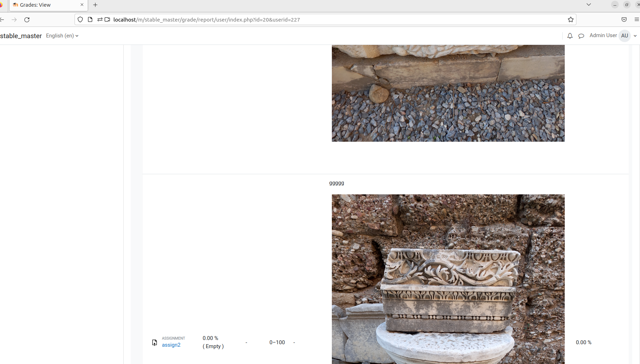Select the 'ggggg' feedback text
640x364 pixels.
pyautogui.click(x=336, y=183)
